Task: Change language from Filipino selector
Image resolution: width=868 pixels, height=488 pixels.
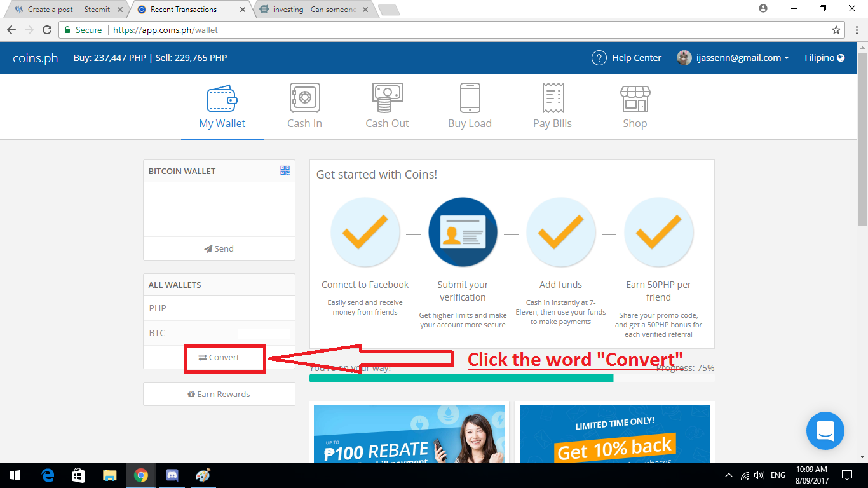Action: (824, 58)
